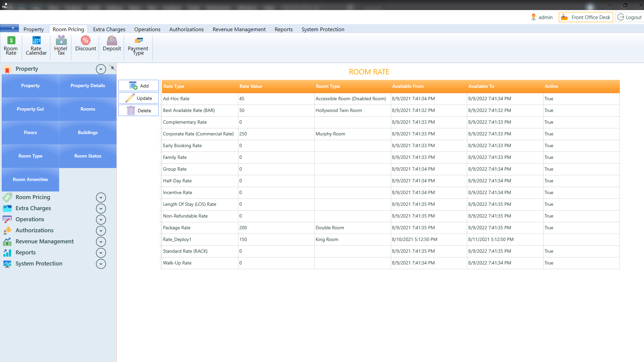Viewport: 644px width, 362px height.
Task: Open the Property Gui tile
Action: click(x=31, y=109)
